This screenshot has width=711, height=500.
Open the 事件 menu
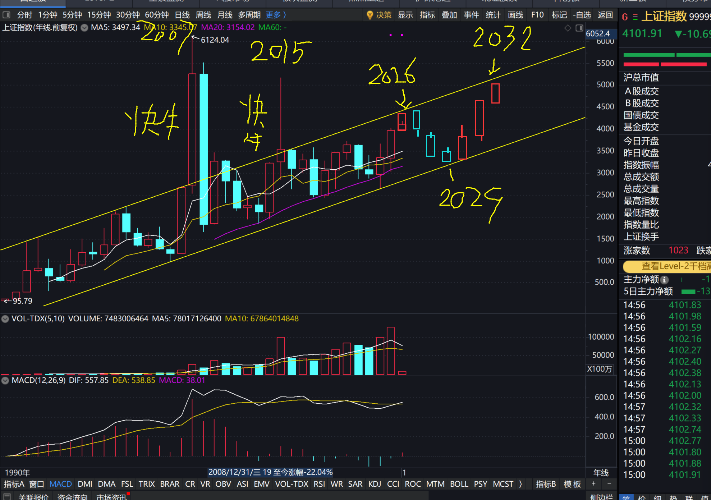471,15
